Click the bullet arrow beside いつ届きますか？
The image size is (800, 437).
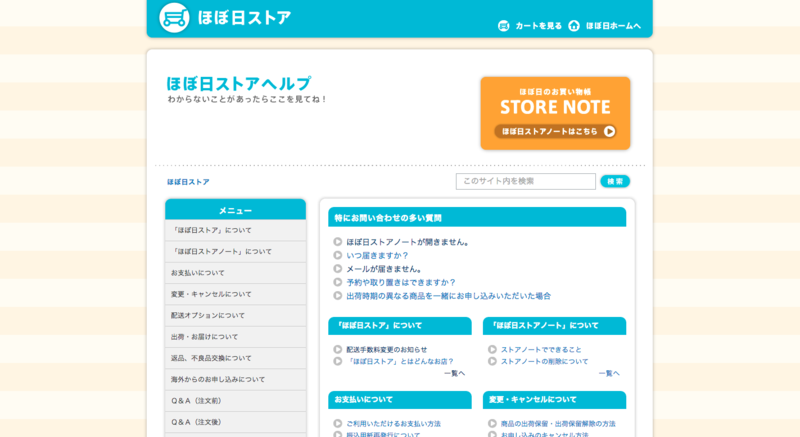coord(338,255)
